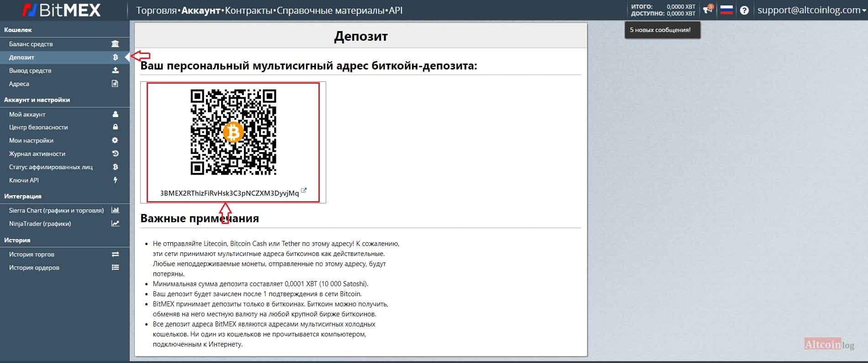Open the Торговля menu
The image size is (868, 363).
[156, 10]
